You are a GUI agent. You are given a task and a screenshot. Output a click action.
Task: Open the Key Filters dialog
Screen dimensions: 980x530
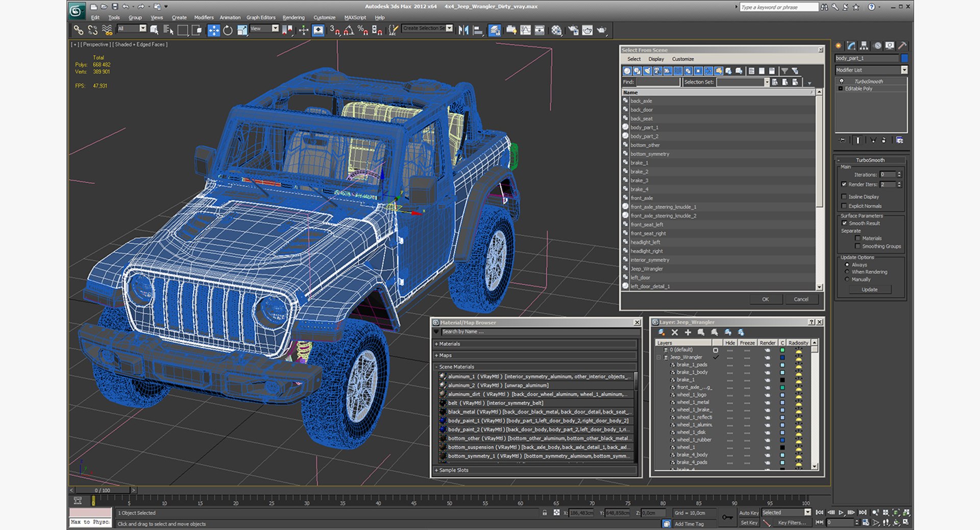792,523
